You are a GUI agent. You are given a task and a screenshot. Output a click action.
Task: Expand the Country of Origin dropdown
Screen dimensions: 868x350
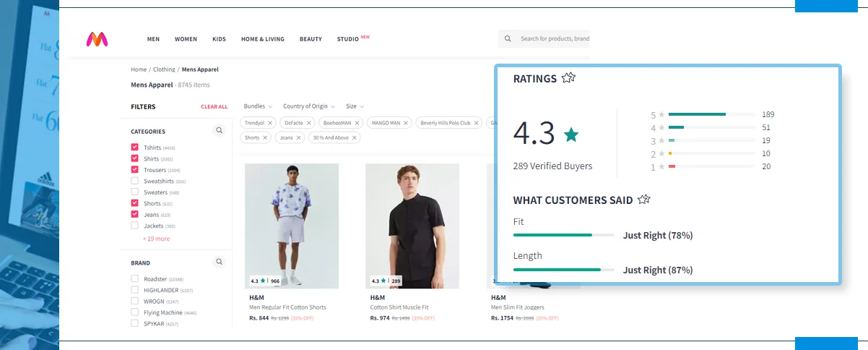coord(309,106)
